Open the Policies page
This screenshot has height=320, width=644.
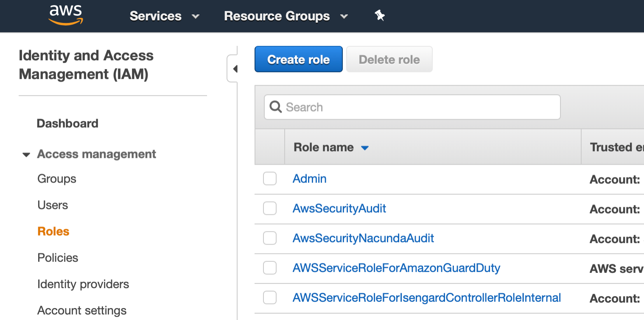(58, 258)
